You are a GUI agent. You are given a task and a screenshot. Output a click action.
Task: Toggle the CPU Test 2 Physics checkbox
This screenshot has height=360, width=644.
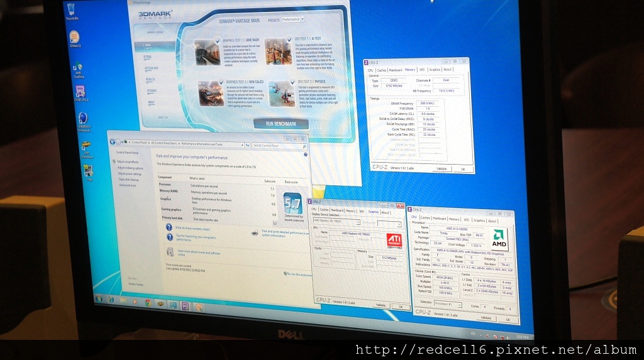coord(292,82)
